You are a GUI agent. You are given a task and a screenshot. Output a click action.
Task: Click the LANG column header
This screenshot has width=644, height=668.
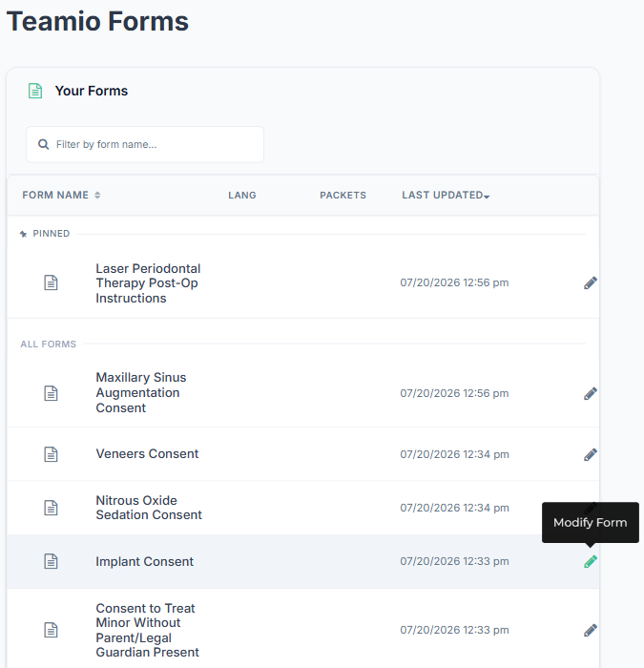click(x=242, y=195)
